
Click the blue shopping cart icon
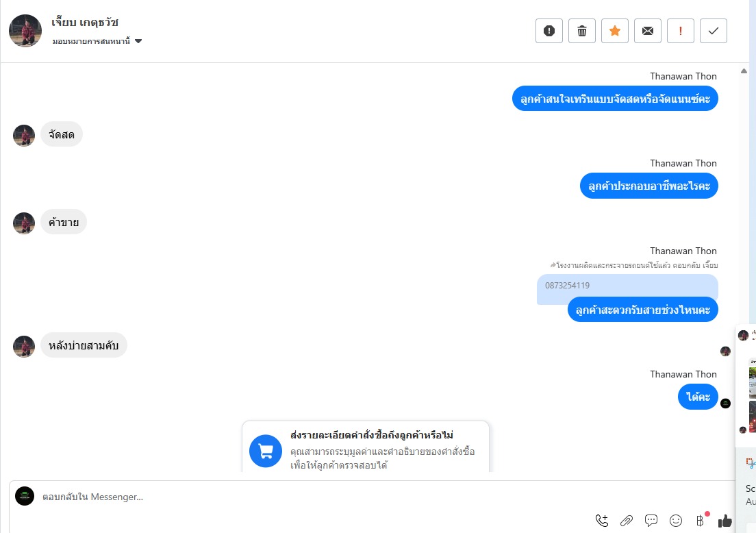click(x=266, y=451)
